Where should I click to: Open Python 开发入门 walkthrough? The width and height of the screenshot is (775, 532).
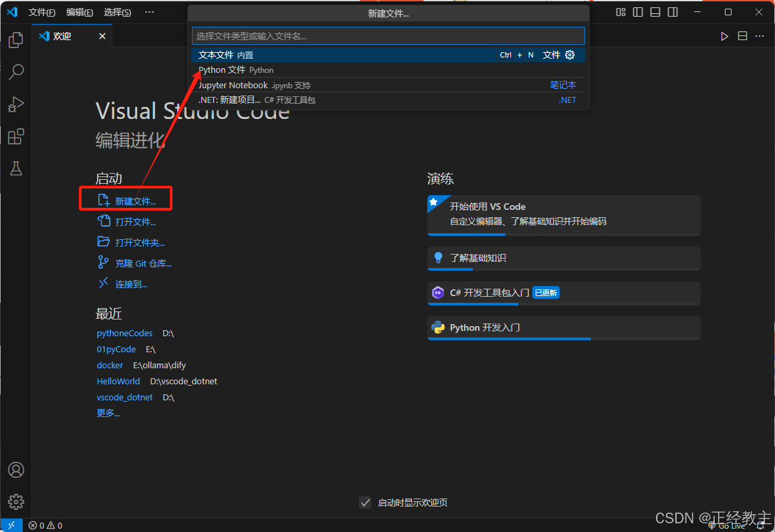(564, 328)
